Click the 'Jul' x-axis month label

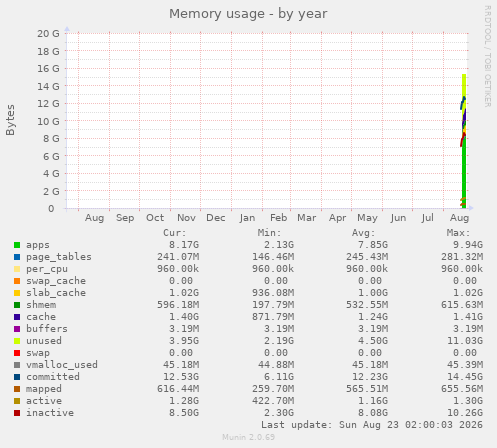coord(428,218)
